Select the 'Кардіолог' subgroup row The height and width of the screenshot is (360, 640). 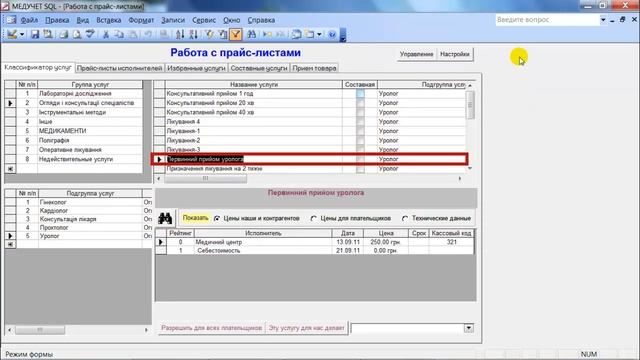tap(78, 211)
